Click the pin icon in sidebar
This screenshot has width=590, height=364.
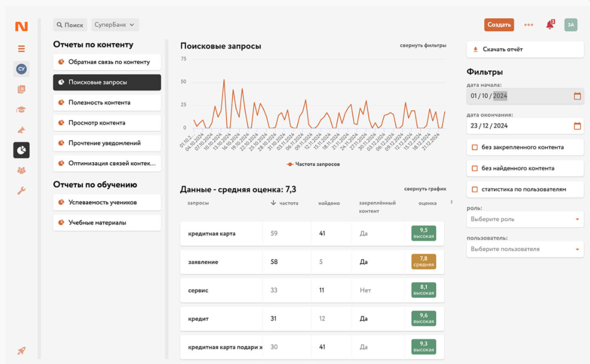coord(22,130)
